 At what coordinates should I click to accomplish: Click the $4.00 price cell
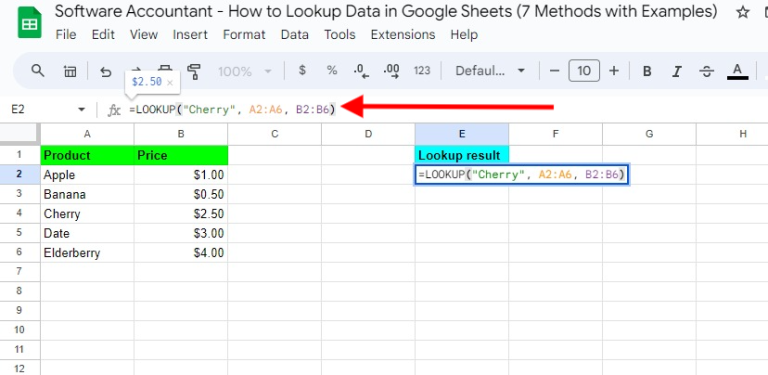pos(181,253)
